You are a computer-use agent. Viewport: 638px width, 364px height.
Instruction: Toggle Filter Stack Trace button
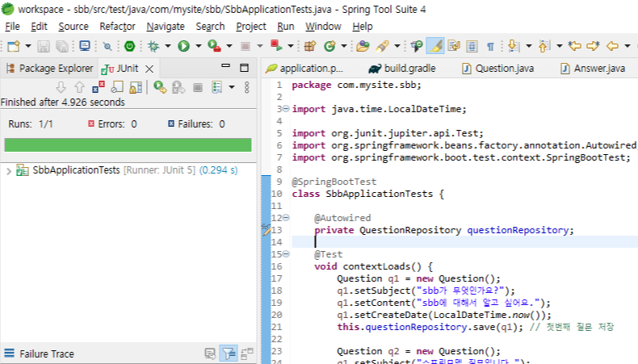tap(229, 354)
